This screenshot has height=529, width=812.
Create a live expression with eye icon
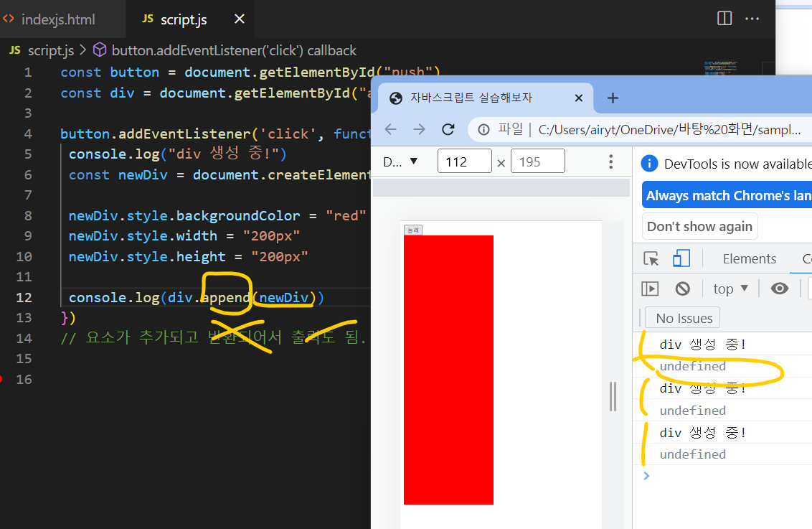780,288
